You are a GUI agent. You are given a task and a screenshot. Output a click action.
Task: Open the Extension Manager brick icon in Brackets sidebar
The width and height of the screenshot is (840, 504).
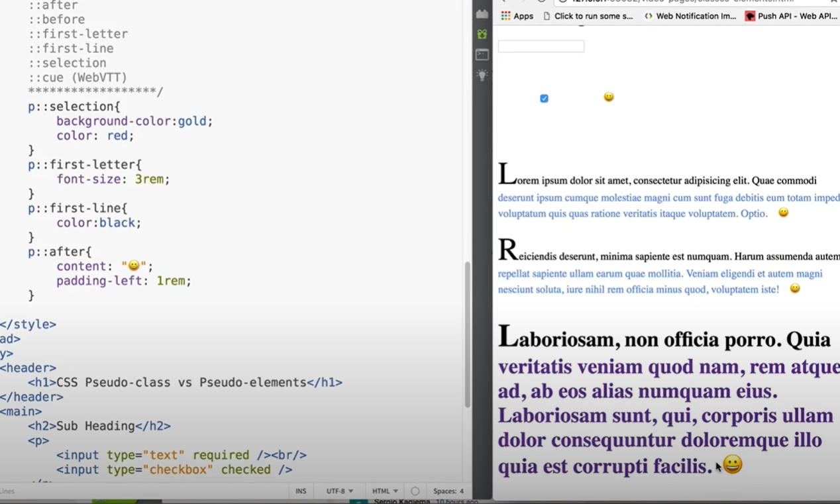pos(482,13)
